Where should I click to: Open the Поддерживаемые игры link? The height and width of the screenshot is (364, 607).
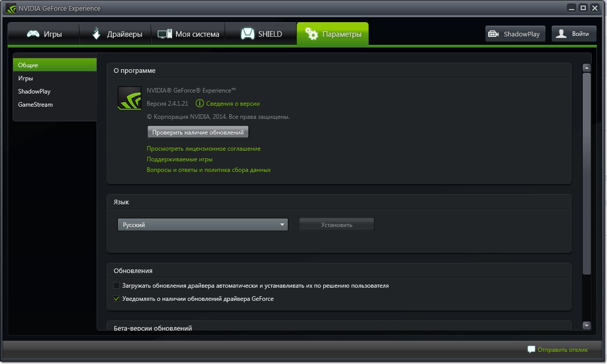click(180, 159)
